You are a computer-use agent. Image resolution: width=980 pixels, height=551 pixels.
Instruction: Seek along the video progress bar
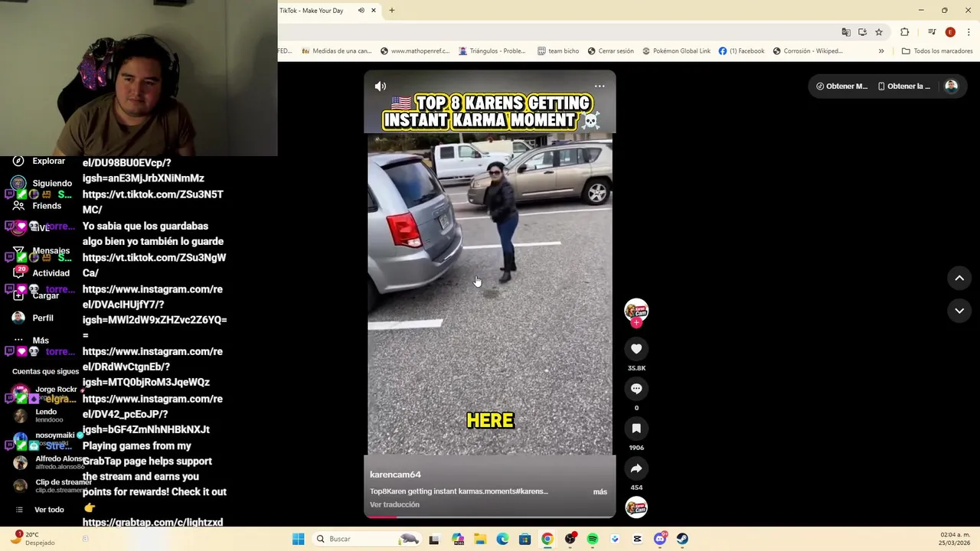pyautogui.click(x=490, y=517)
